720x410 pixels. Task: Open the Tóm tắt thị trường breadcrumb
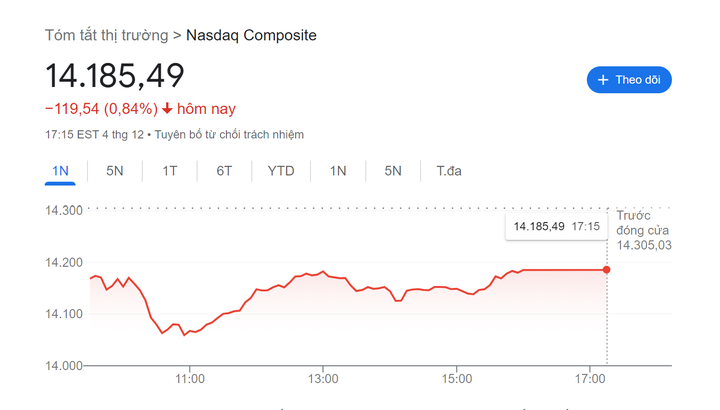(106, 35)
